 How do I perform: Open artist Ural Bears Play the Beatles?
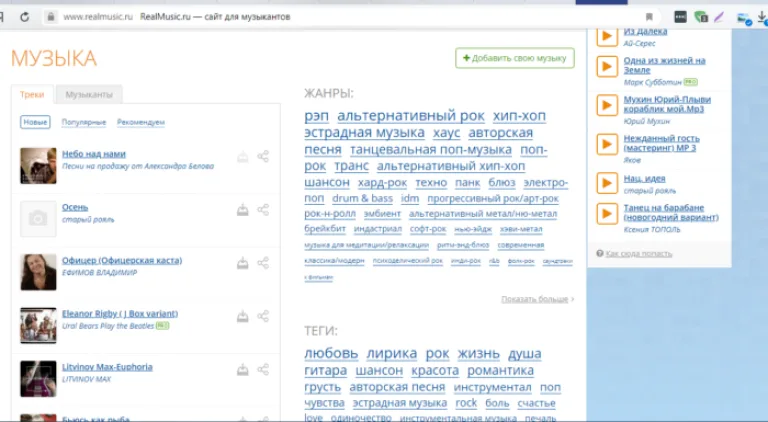(x=108, y=326)
